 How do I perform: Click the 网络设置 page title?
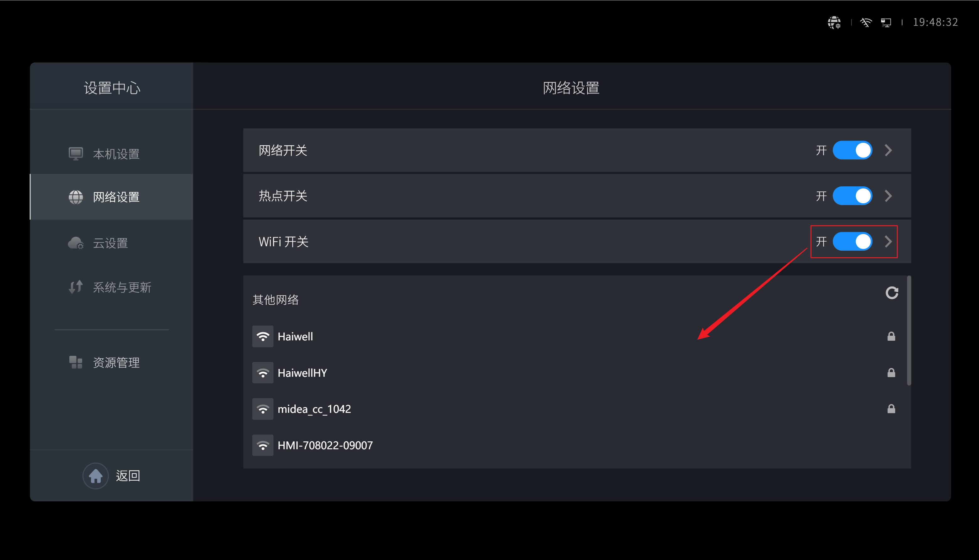[571, 88]
